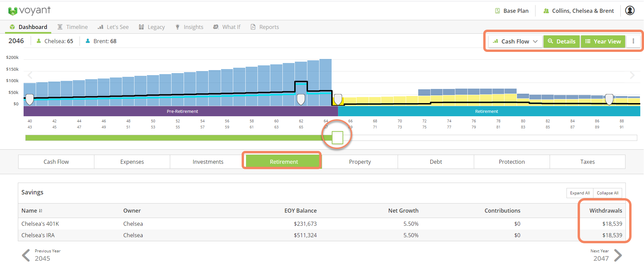Image resolution: width=644 pixels, height=280 pixels.
Task: Select the Taxes category tab
Action: tap(587, 162)
